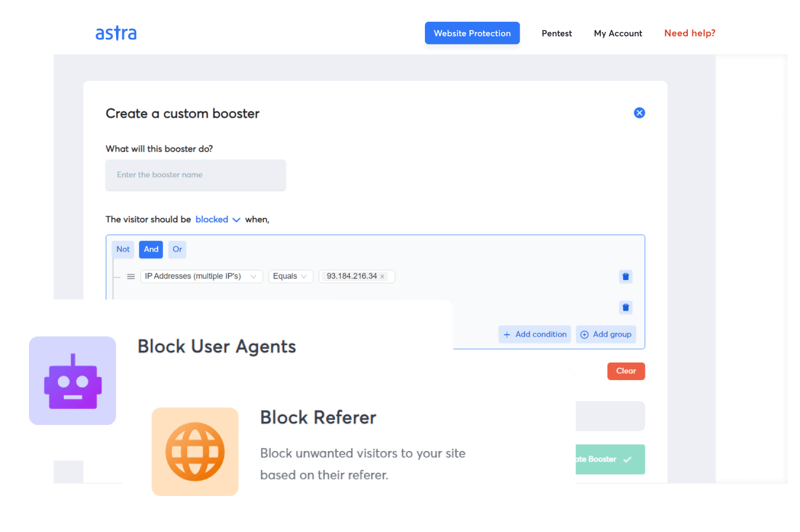Image resolution: width=800 pixels, height=532 pixels.
Task: Click the purple robot Block User Agents icon
Action: 72,380
